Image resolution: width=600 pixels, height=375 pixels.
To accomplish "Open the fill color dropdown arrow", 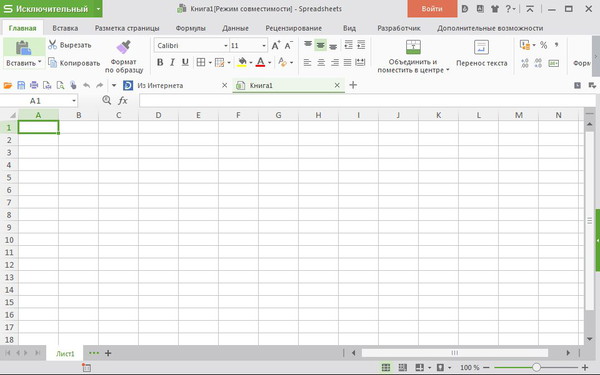I will pyautogui.click(x=251, y=62).
